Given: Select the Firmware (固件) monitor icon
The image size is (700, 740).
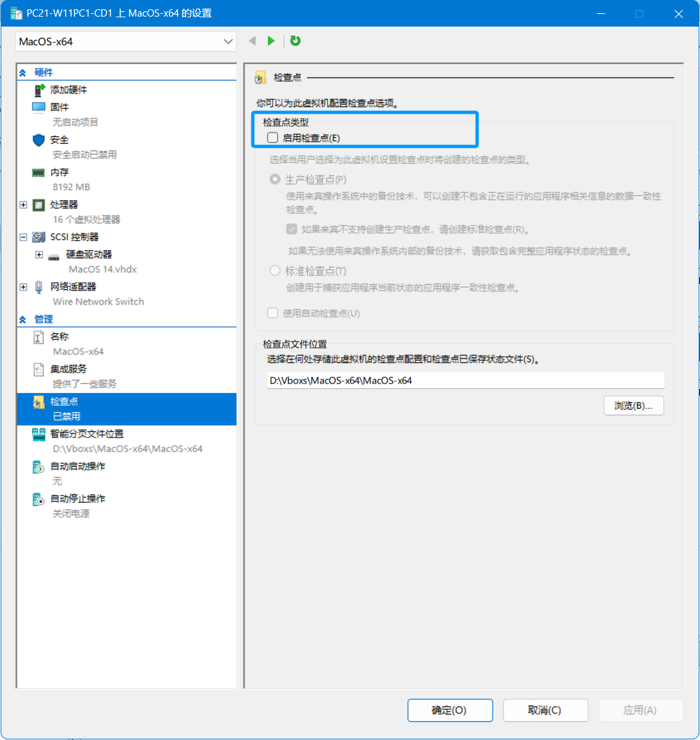Looking at the screenshot, I should click(39, 107).
